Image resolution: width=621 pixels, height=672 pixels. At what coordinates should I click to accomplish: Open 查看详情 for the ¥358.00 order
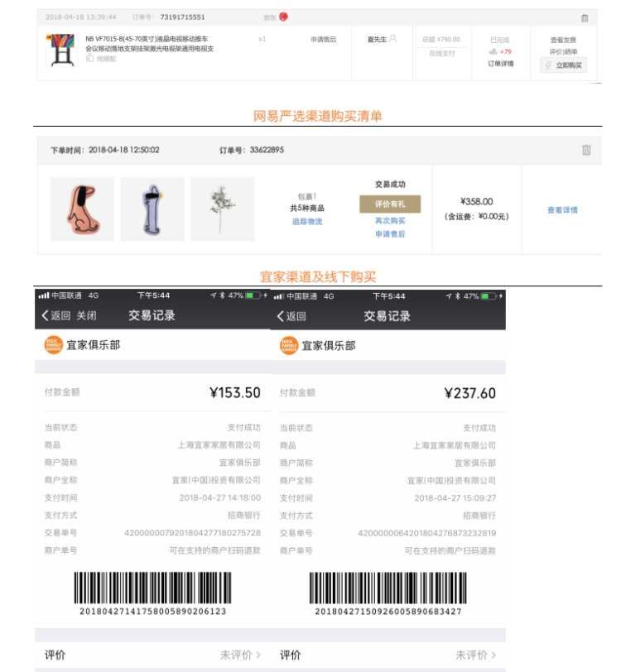click(x=562, y=210)
